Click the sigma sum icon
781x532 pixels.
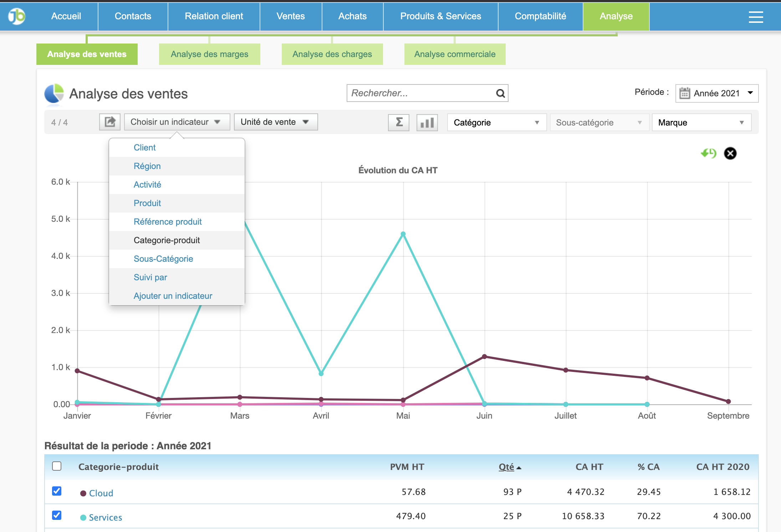point(398,122)
